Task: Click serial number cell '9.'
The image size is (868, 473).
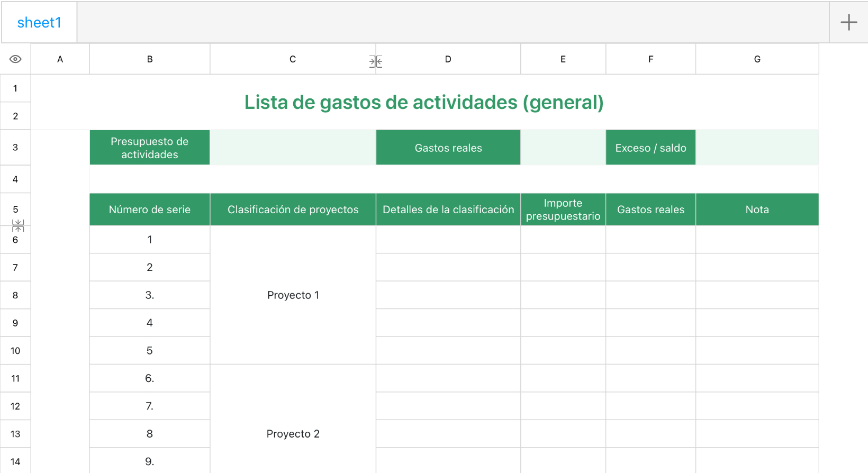Action: tap(150, 461)
